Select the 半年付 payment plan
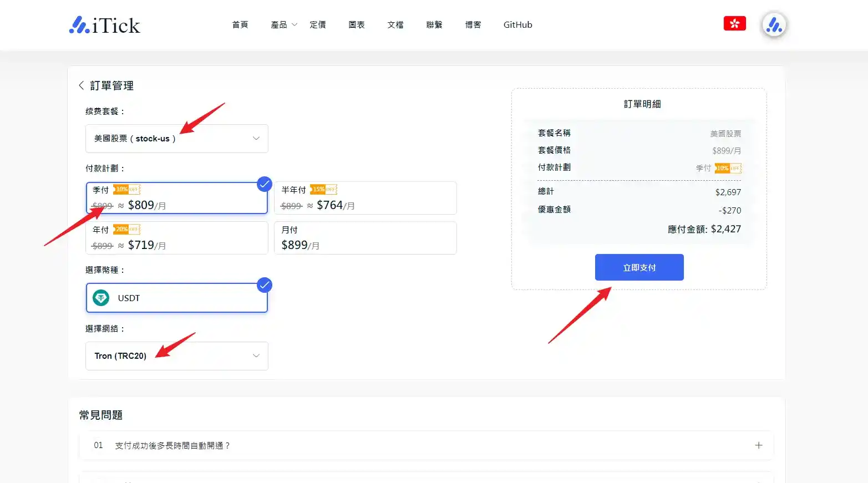The width and height of the screenshot is (868, 483). point(366,198)
